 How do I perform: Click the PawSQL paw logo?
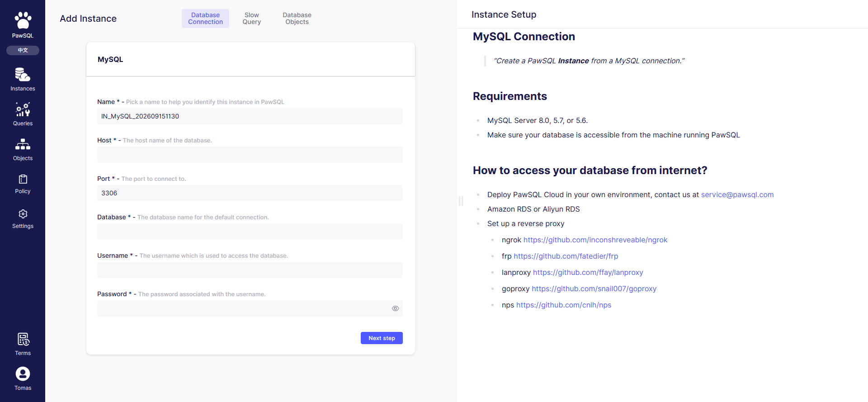(x=23, y=20)
